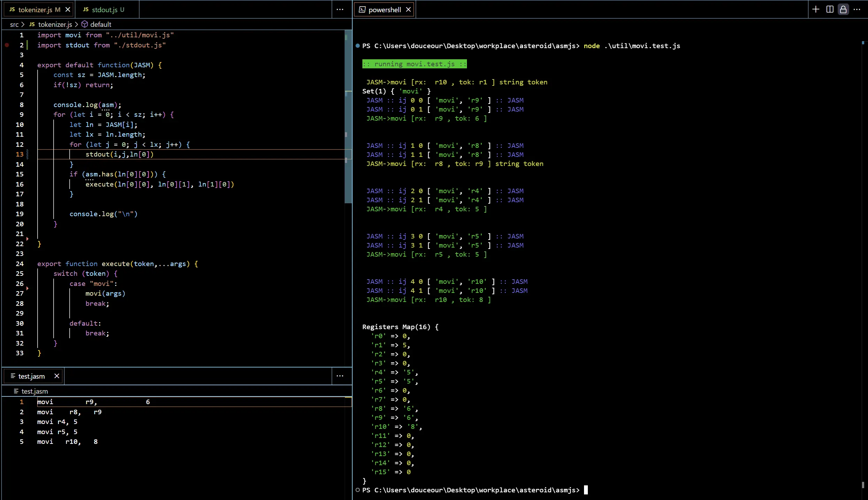Click 'node .\util\movi.test.js' command text
Image resolution: width=868 pixels, height=500 pixels.
coord(632,46)
